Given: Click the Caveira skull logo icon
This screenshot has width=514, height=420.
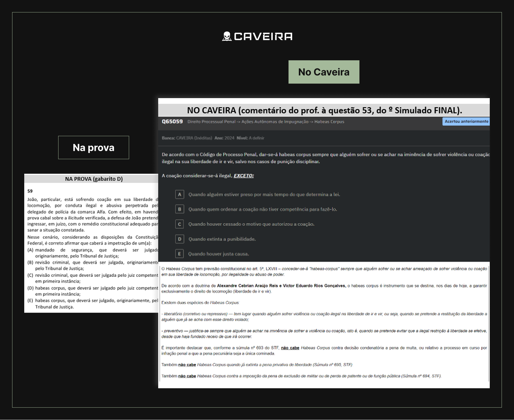Looking at the screenshot, I should 226,36.
